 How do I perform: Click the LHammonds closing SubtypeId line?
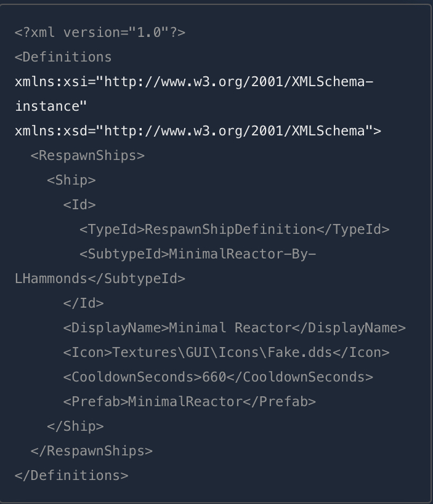[x=100, y=278]
